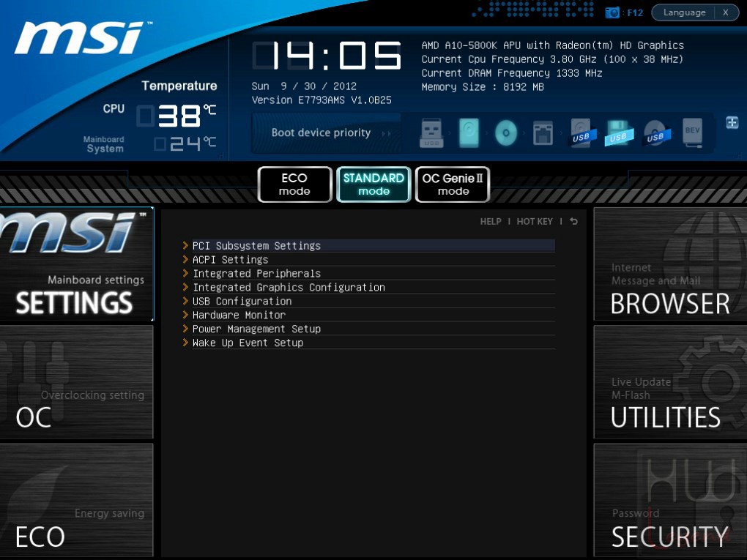
Task: Click the arrow beside Hardware Monitor
Action: (x=185, y=314)
